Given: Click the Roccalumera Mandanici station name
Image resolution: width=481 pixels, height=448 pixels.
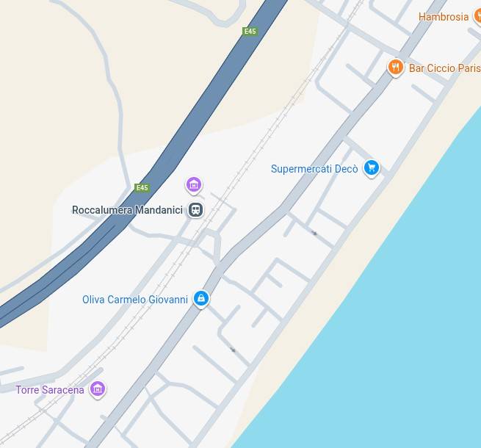Looking at the screenshot, I should pos(127,210).
